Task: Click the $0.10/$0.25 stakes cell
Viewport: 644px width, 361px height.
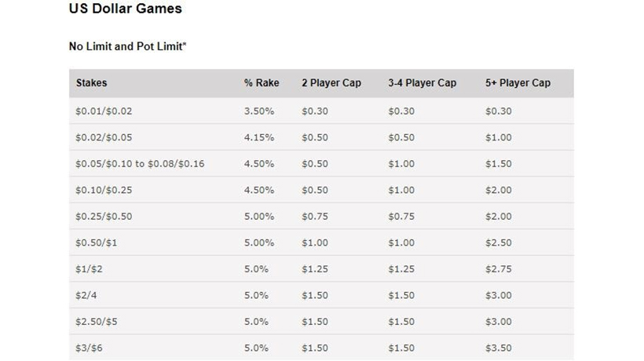Action: [x=104, y=190]
